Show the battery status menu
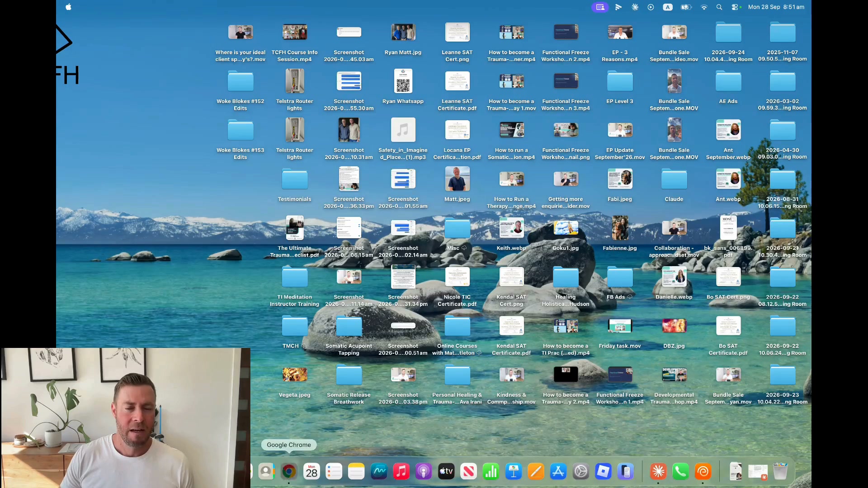The image size is (868, 488). click(686, 7)
